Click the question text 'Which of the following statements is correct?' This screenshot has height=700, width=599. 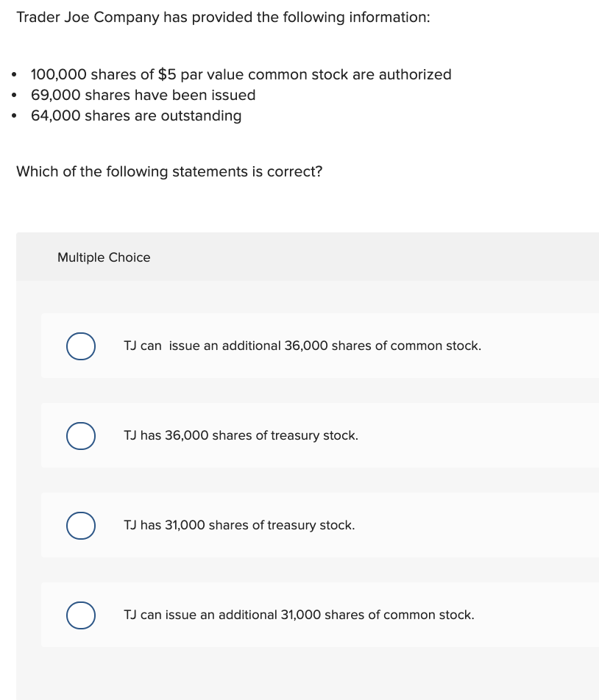pos(169,171)
